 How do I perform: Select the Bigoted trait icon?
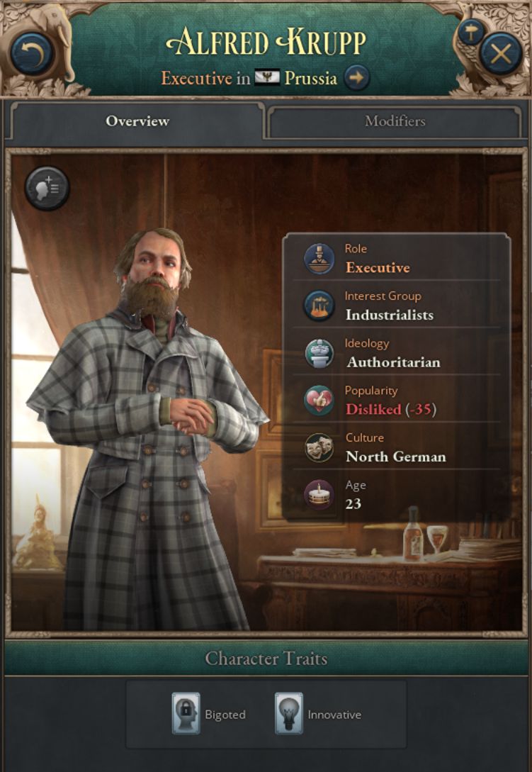[x=186, y=713]
